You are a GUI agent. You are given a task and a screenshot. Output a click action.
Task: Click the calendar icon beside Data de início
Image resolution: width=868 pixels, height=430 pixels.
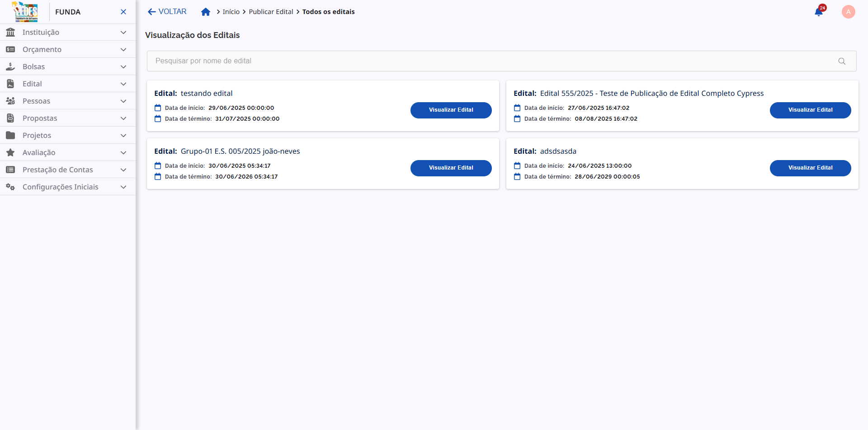point(157,107)
